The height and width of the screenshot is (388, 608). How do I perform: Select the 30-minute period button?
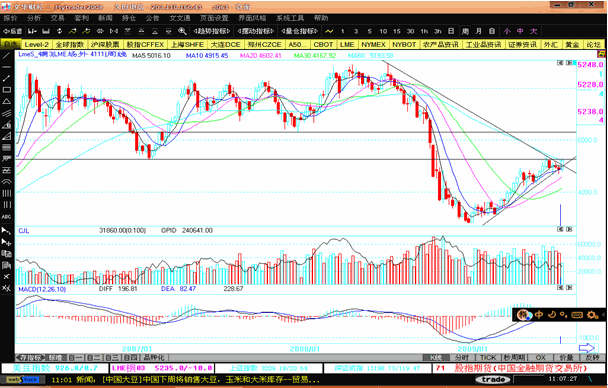pyautogui.click(x=410, y=31)
